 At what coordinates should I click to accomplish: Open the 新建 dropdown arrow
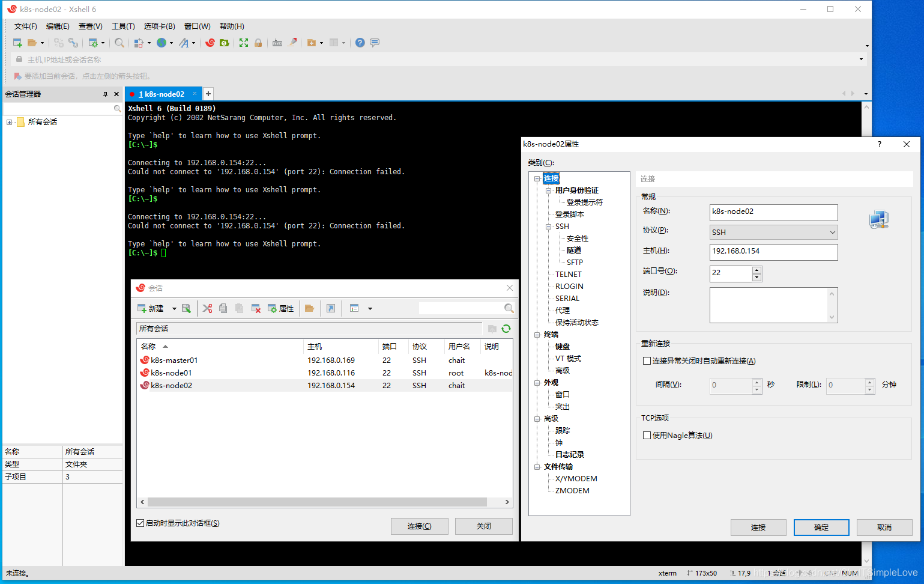174,308
